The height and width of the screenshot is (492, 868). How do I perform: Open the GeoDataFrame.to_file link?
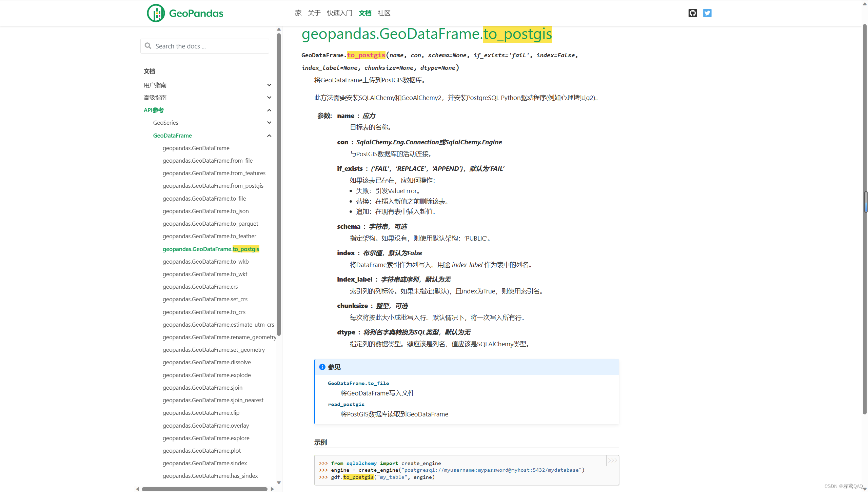point(358,383)
